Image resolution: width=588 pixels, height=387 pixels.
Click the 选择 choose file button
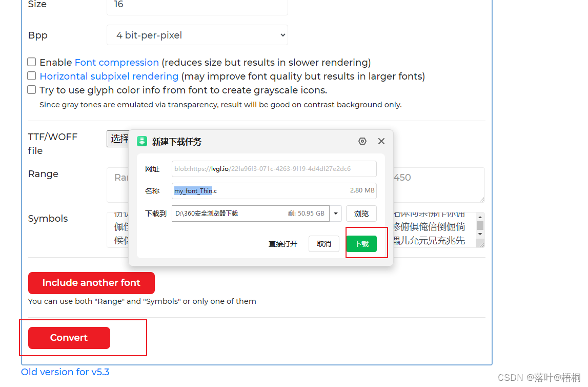pyautogui.click(x=118, y=139)
